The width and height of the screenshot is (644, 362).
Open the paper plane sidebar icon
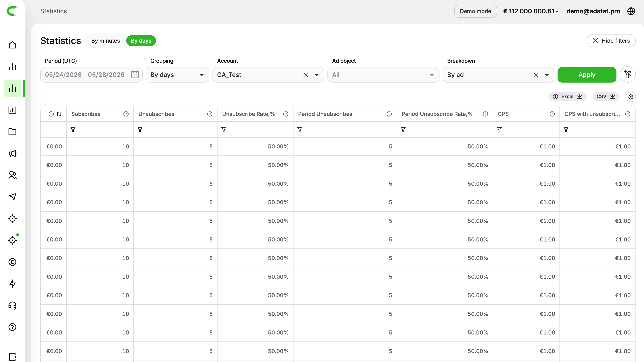coord(12,197)
